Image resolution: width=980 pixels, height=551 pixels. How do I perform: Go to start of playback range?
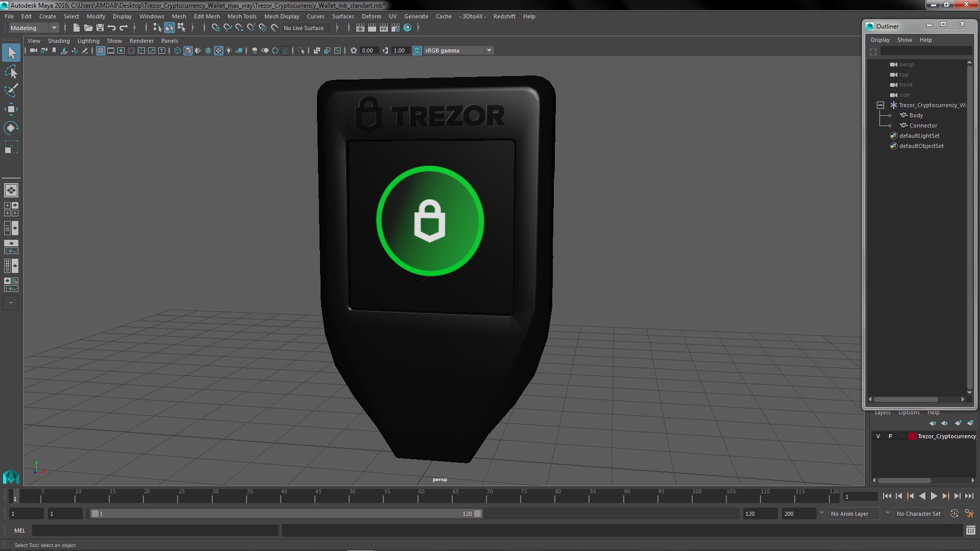tap(887, 496)
